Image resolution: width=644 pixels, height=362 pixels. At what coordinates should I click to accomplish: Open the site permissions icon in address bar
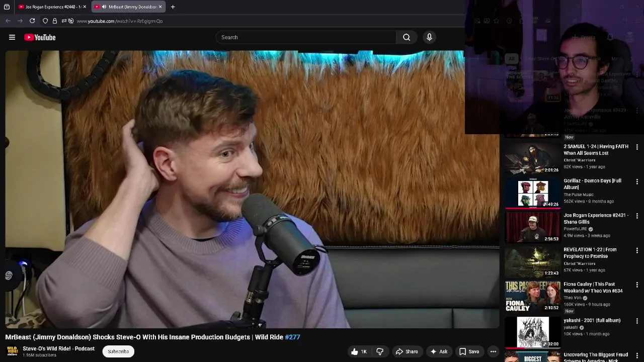[x=64, y=21]
